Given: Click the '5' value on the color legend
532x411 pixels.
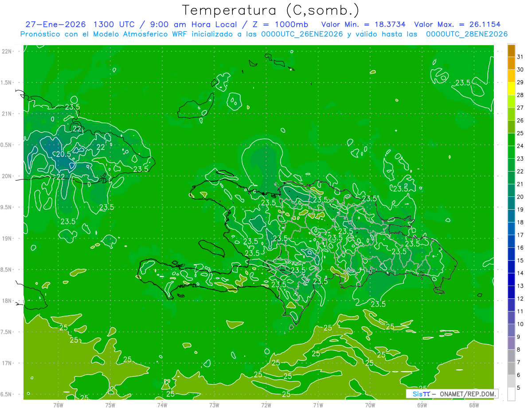Looking at the screenshot, I should coord(519,388).
